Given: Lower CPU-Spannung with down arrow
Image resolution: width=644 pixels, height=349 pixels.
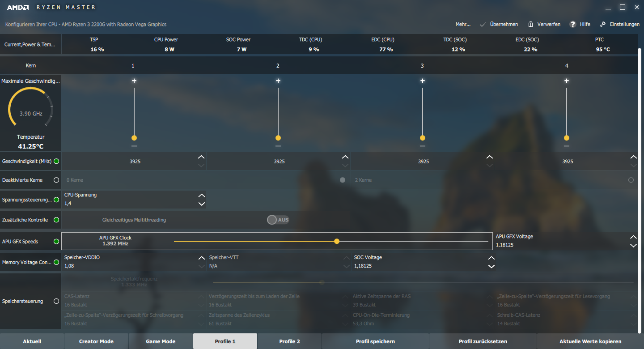Looking at the screenshot, I should tap(202, 204).
